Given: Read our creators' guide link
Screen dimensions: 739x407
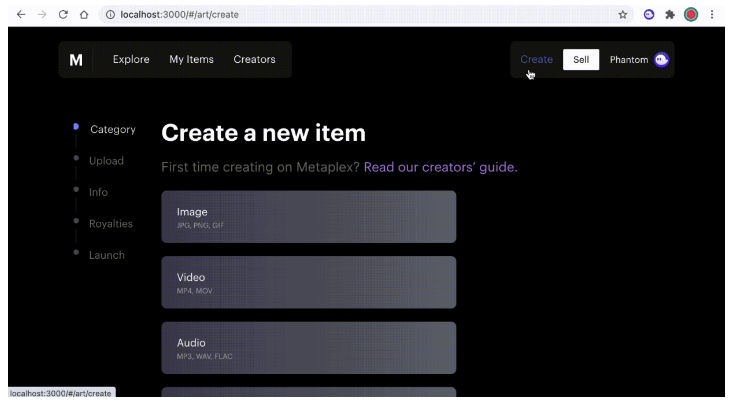Looking at the screenshot, I should 441,167.
